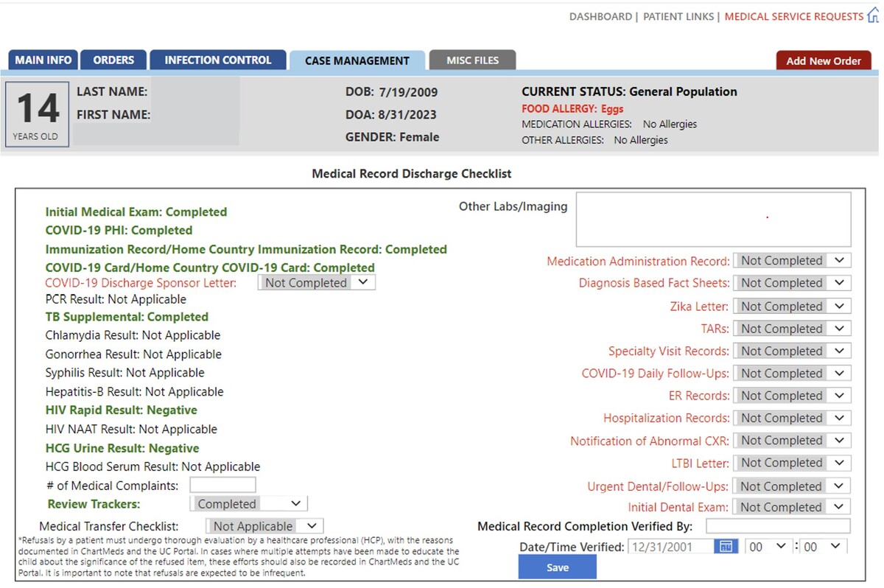Open the Medical Transfer Checklist dropdown
Screen dimensions: 884x588
pyautogui.click(x=264, y=526)
